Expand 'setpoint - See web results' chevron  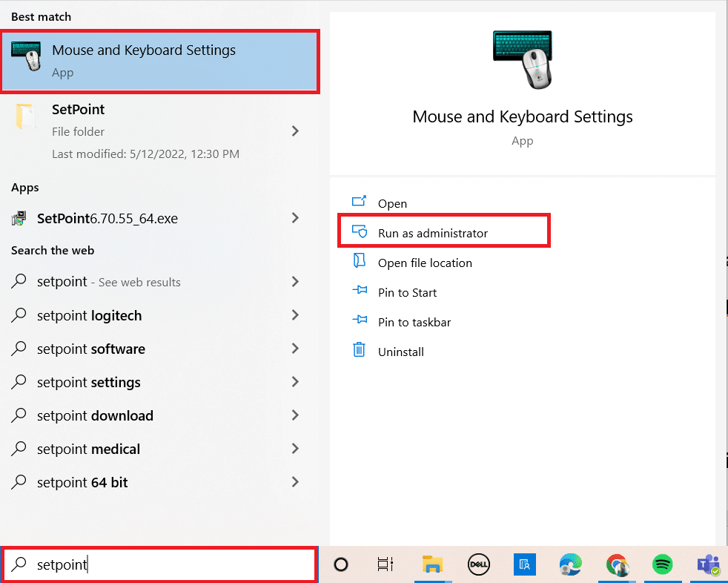pos(295,282)
